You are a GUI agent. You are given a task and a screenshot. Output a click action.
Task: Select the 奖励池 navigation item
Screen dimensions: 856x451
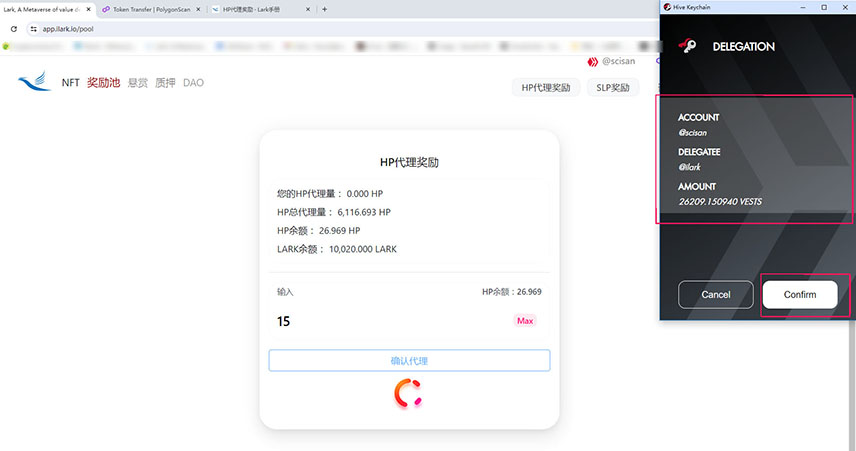click(x=103, y=82)
